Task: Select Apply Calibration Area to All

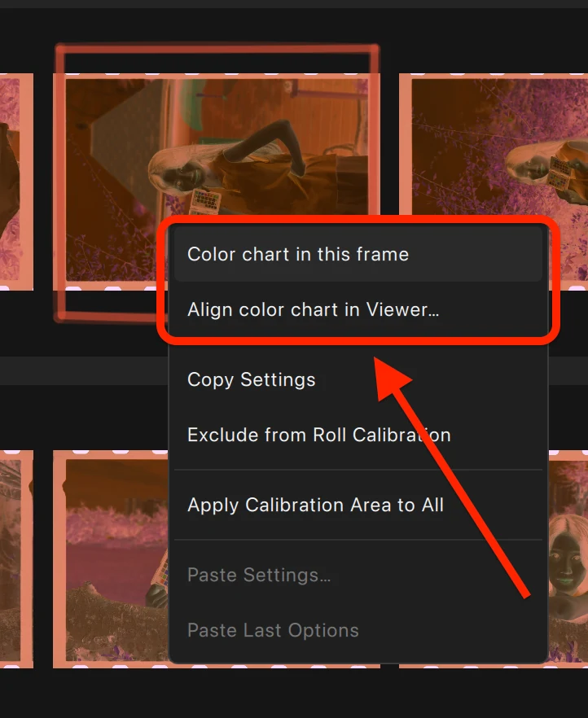Action: pyautogui.click(x=358, y=505)
